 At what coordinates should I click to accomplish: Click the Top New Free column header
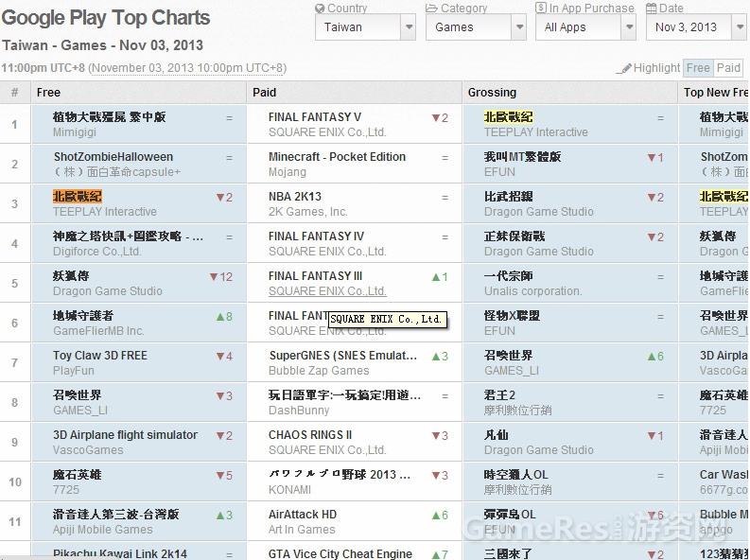[x=716, y=93]
